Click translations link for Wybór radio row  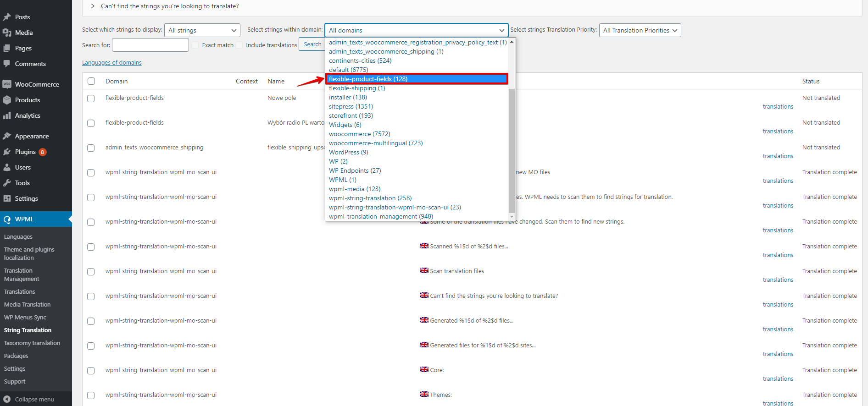click(x=778, y=131)
